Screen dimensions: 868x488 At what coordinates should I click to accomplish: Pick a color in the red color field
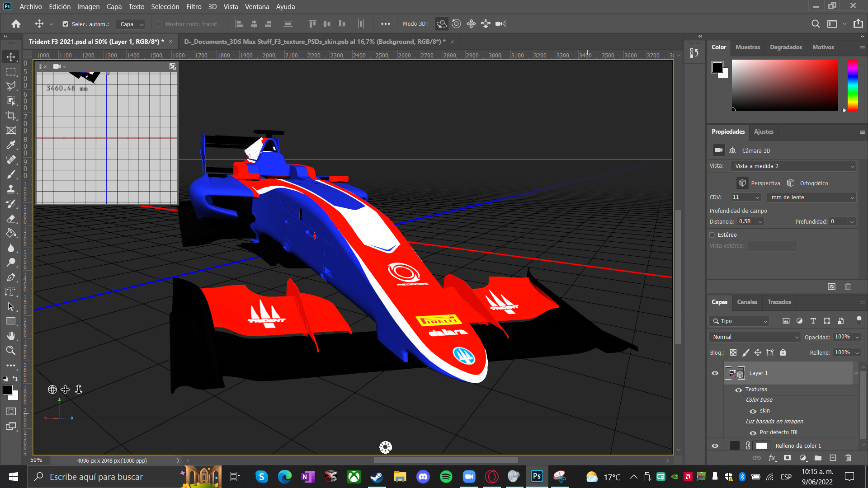point(785,85)
